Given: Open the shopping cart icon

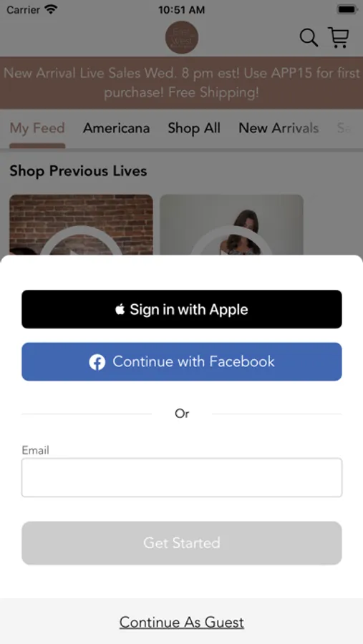Looking at the screenshot, I should (339, 38).
